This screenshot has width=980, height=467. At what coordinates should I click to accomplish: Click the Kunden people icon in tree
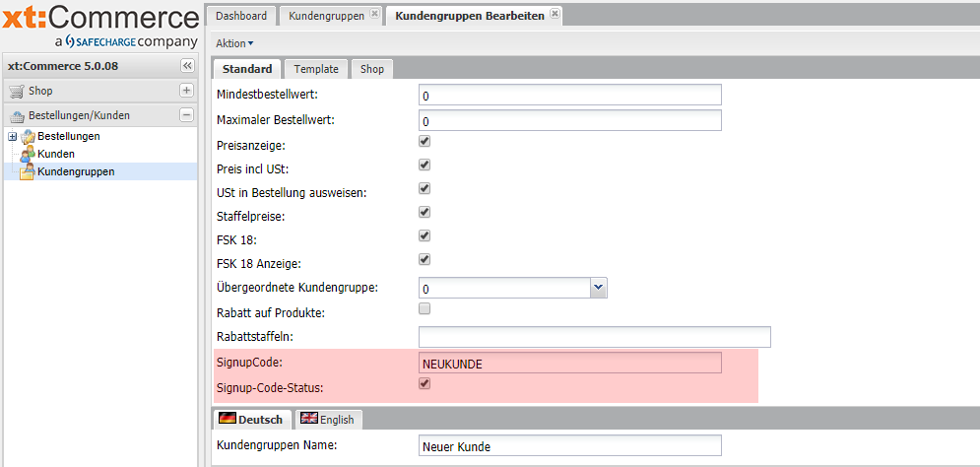point(28,155)
